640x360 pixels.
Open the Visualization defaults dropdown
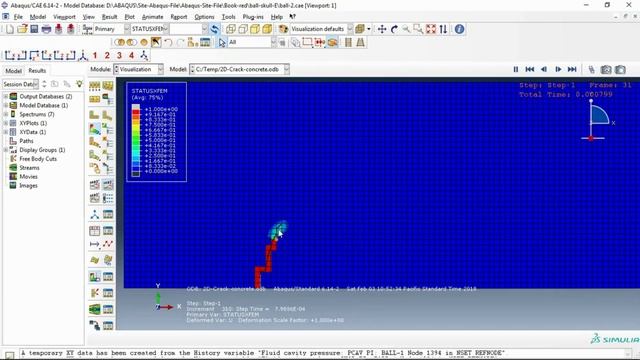[x=321, y=29]
